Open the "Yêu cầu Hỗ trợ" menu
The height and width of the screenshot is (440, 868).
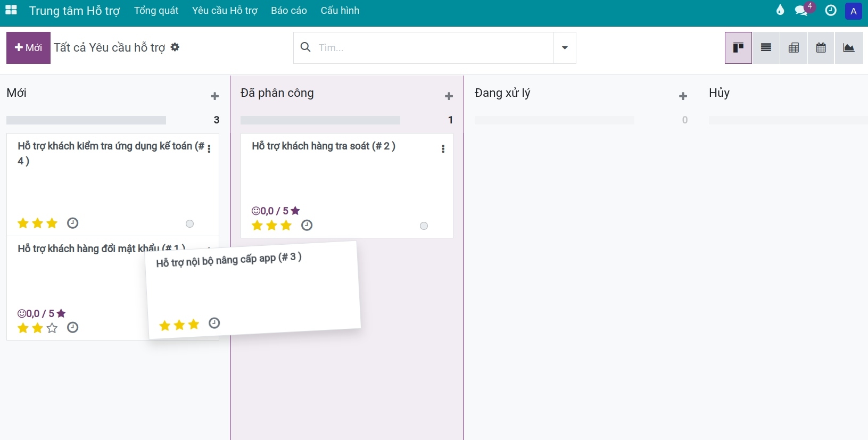[x=225, y=11]
